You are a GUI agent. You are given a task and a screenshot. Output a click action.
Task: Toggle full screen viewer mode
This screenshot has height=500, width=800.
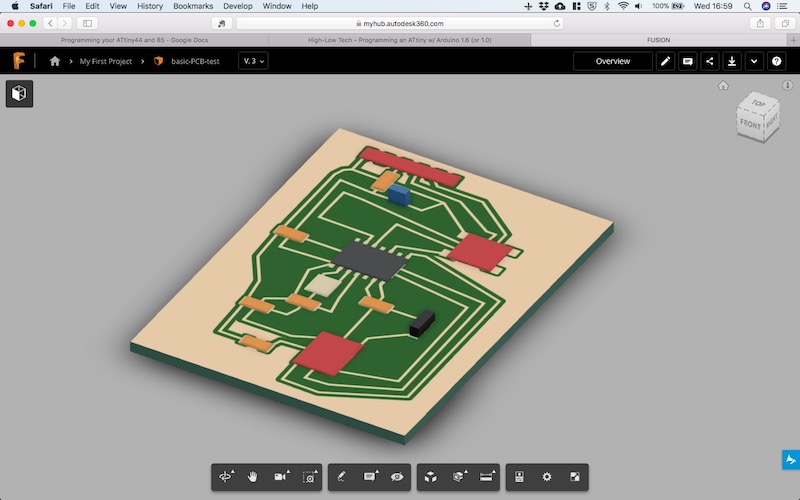574,477
